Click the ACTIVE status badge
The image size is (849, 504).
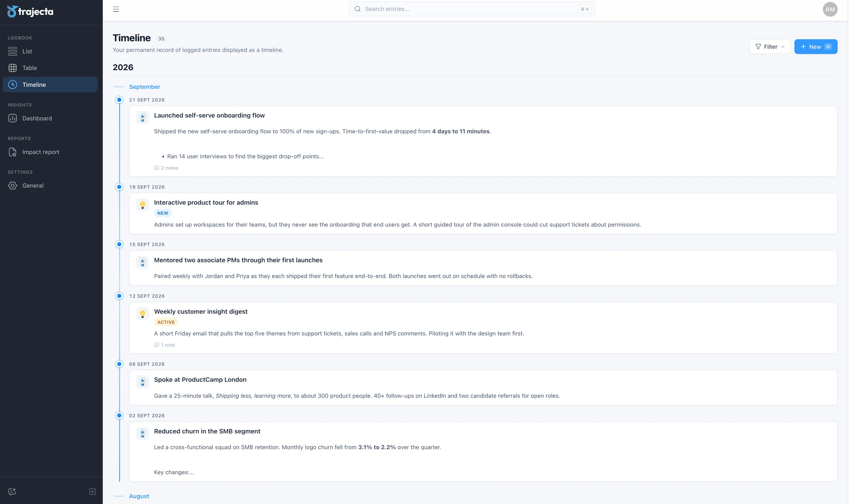[166, 322]
